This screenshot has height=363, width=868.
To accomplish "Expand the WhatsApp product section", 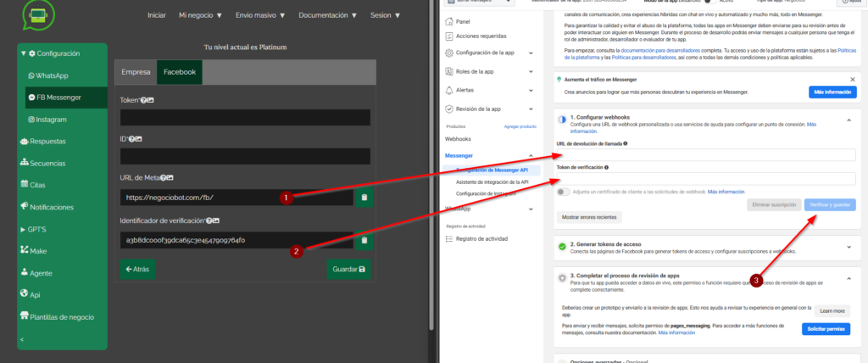I will tap(531, 209).
